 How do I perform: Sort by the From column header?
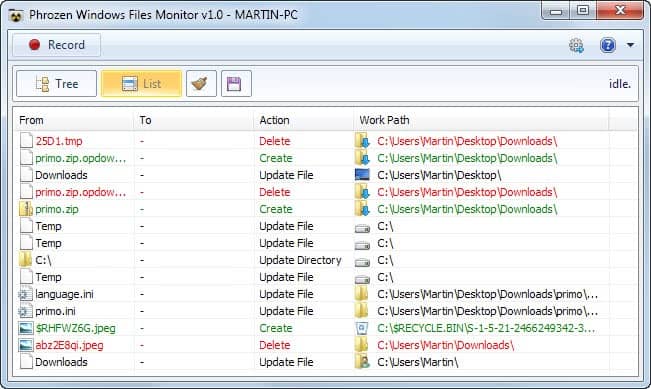click(x=73, y=120)
